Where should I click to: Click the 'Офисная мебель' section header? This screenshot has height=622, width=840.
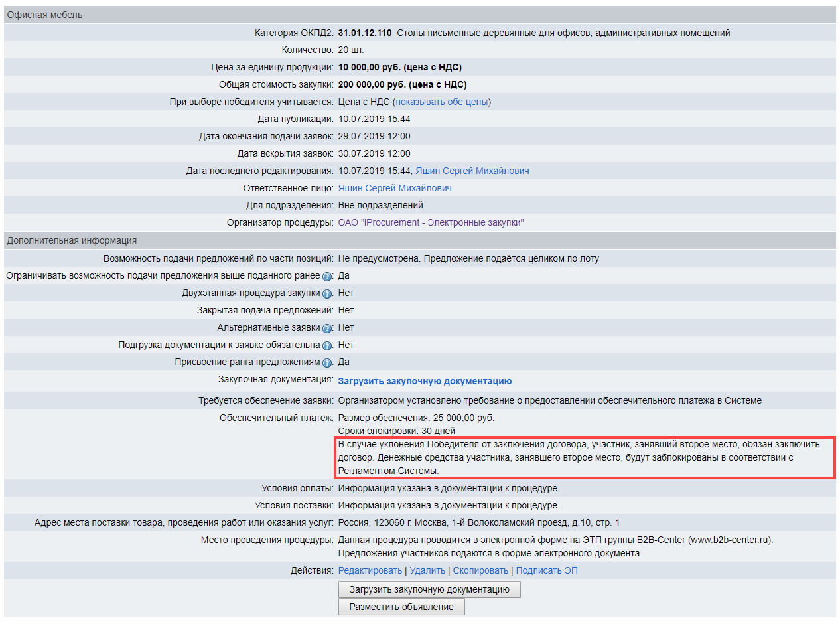(45, 15)
